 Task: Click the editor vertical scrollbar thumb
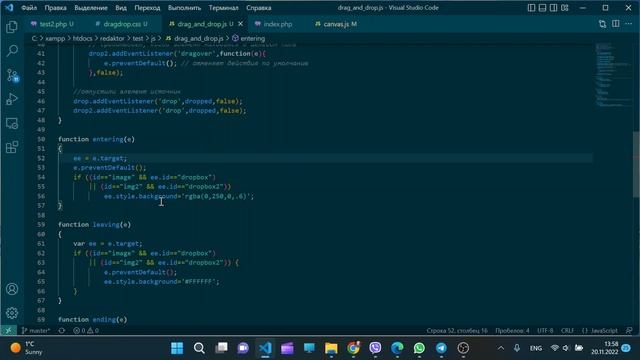[x=636, y=165]
